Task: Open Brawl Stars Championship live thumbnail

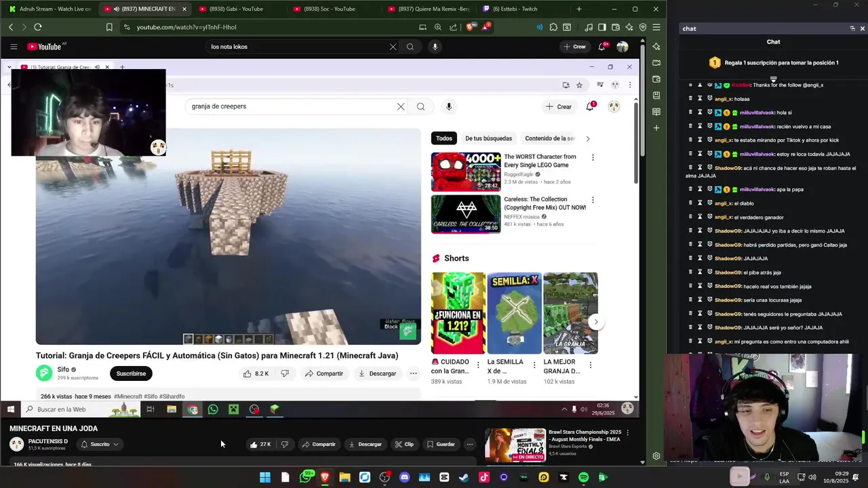Action: (x=515, y=445)
